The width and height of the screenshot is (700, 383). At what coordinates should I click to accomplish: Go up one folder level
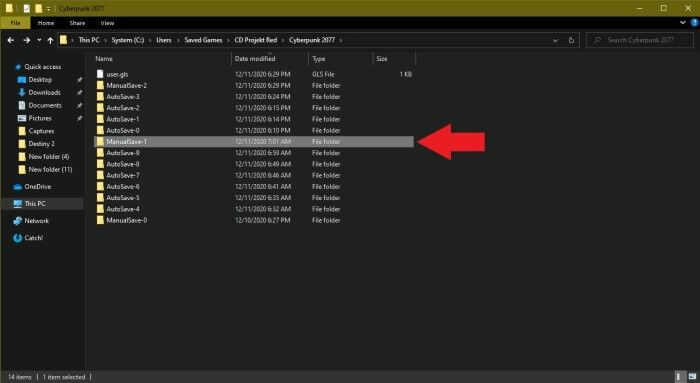tap(50, 40)
